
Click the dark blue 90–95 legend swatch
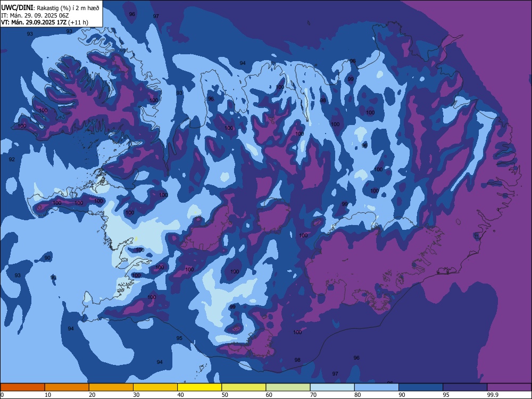point(421,387)
